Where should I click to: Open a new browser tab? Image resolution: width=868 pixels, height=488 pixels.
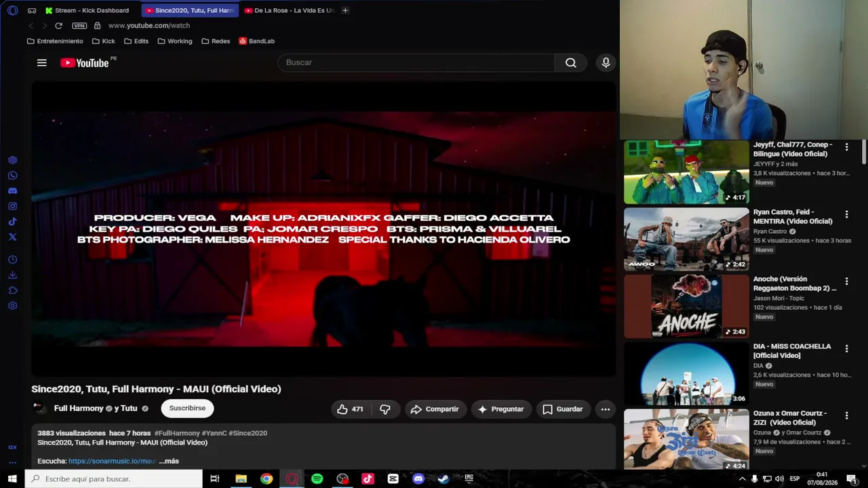coord(345,10)
